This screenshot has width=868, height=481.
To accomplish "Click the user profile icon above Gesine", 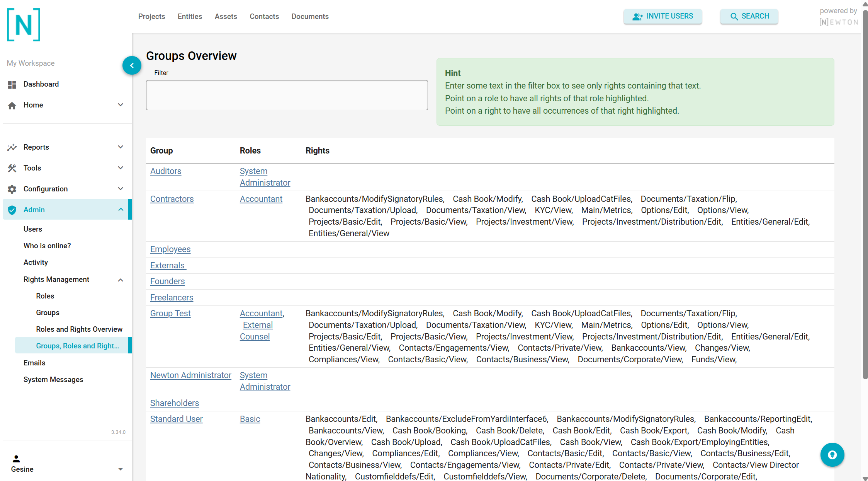I will [16, 459].
